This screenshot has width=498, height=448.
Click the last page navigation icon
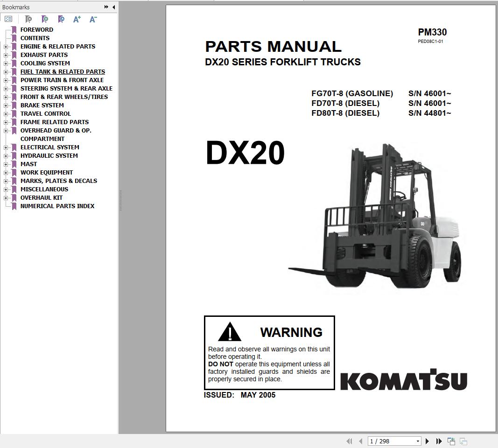pos(439,441)
